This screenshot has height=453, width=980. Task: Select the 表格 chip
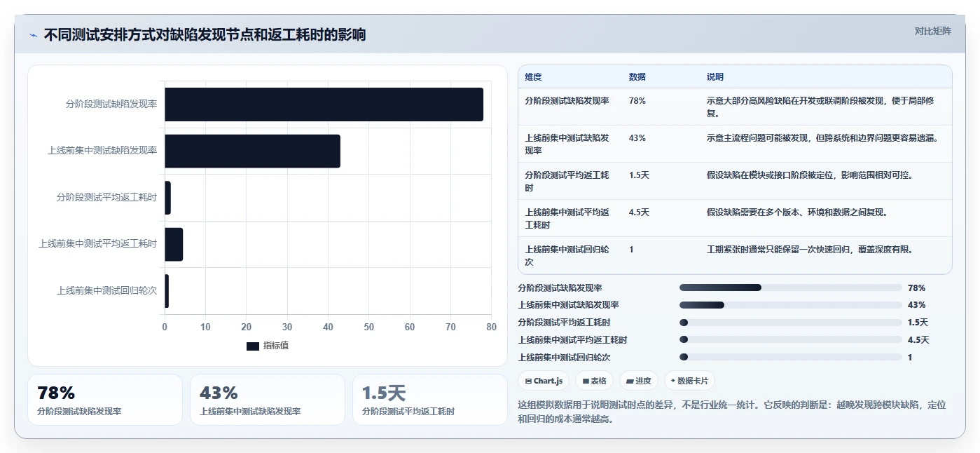click(594, 381)
